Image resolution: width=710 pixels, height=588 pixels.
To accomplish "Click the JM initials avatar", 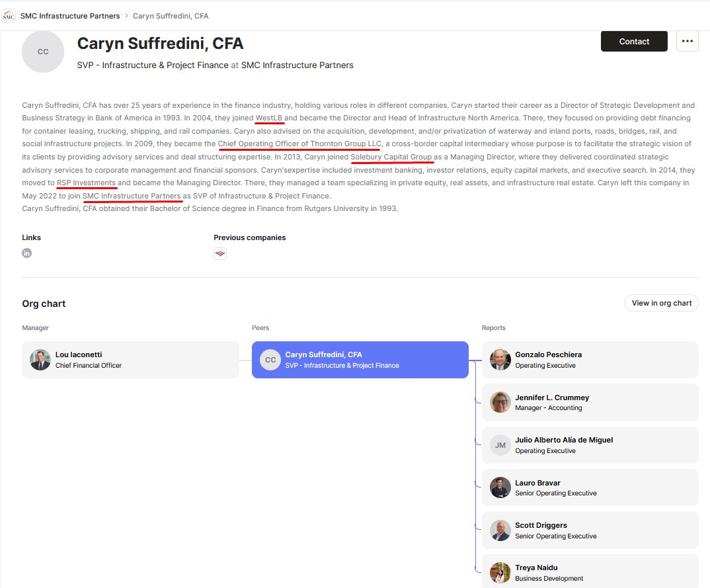I will point(500,445).
